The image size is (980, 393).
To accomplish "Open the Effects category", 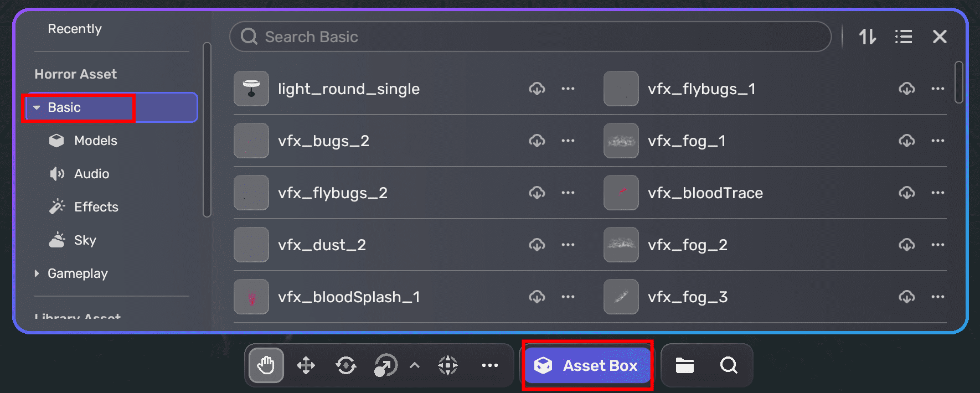I will (x=96, y=207).
